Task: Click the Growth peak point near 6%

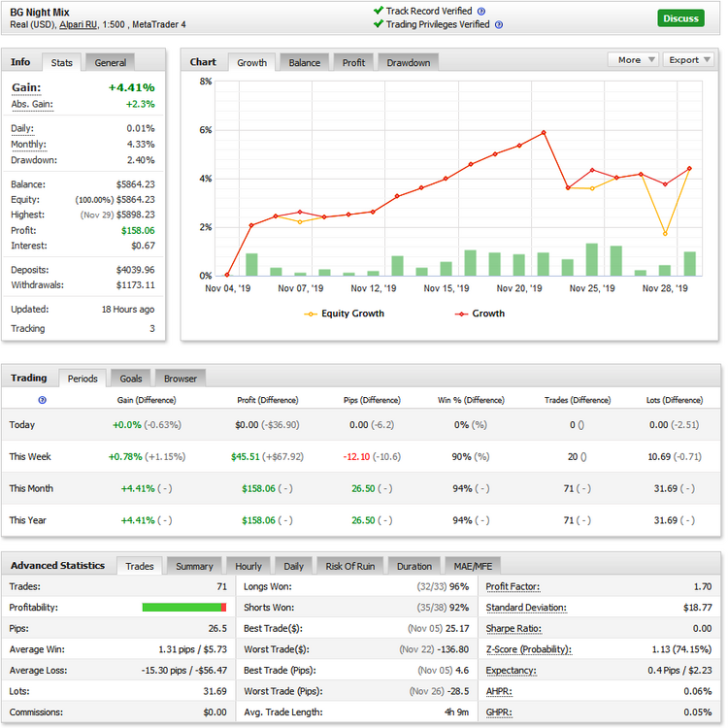Action: pyautogui.click(x=544, y=133)
